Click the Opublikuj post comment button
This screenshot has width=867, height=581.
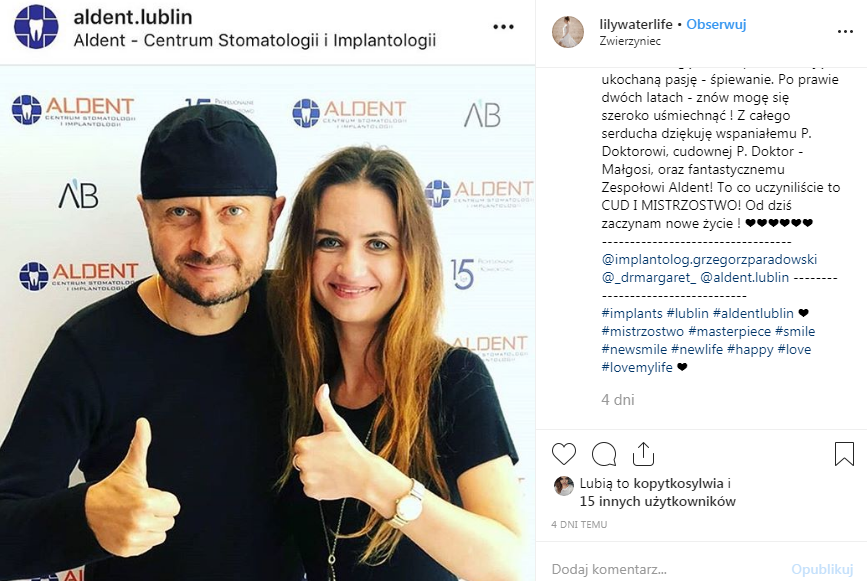point(822,569)
